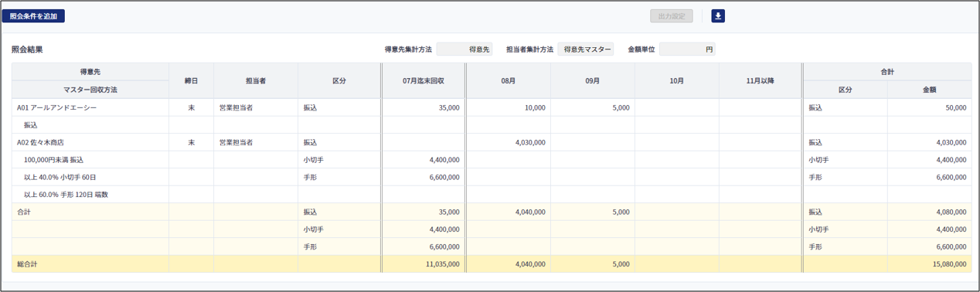The width and height of the screenshot is (980, 292).
Task: Click the 締日 column header
Action: click(192, 81)
